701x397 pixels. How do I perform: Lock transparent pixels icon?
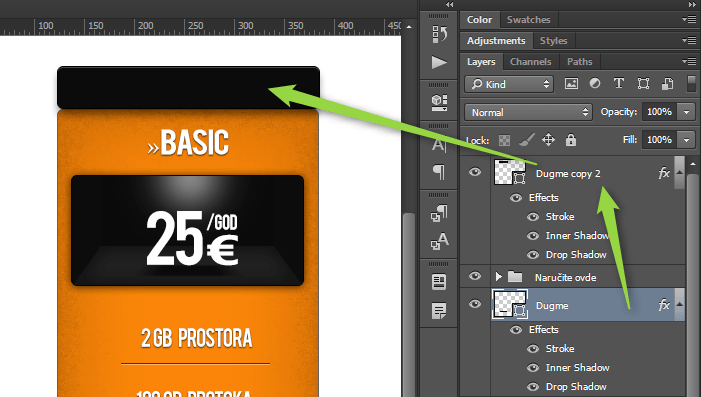504,140
